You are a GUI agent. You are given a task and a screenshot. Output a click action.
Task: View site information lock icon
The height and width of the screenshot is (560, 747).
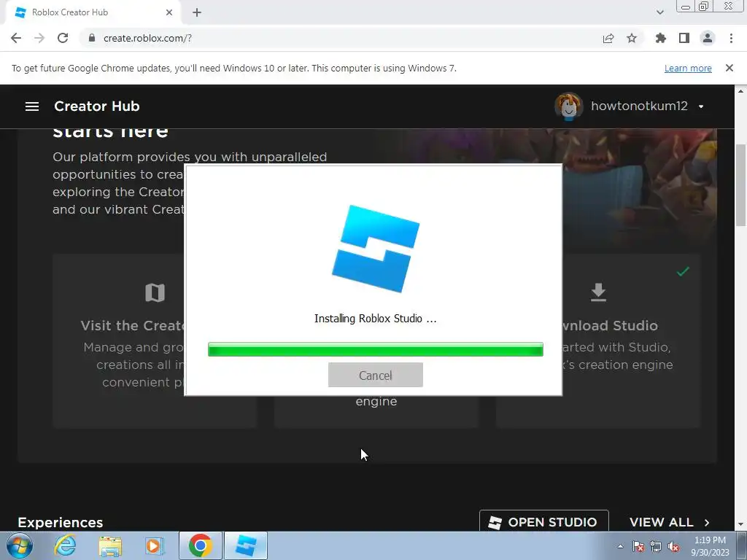tap(91, 38)
